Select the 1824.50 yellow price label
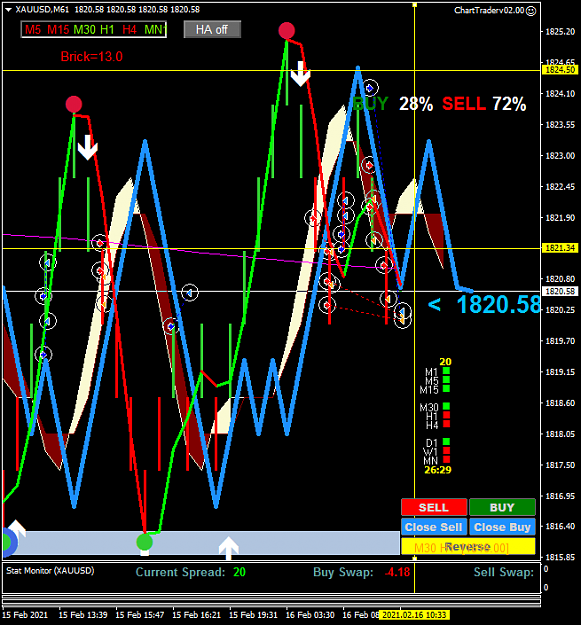Image resolution: width=581 pixels, height=625 pixels. [560, 70]
